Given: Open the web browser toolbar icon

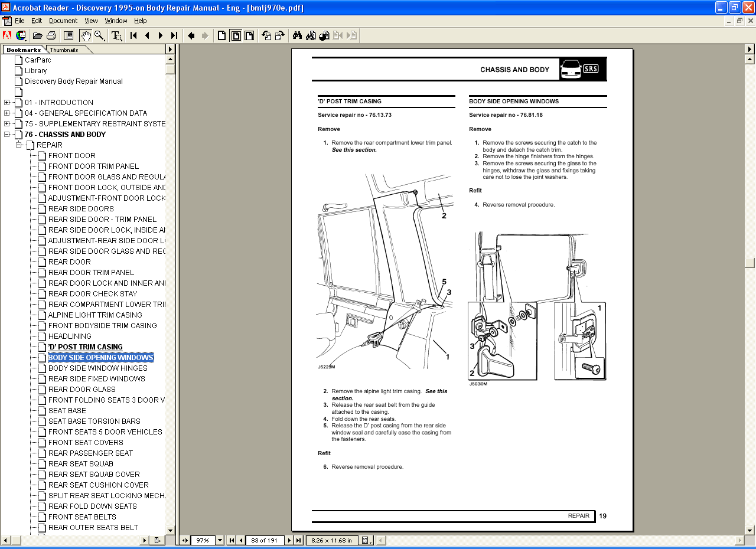Looking at the screenshot, I should (21, 35).
